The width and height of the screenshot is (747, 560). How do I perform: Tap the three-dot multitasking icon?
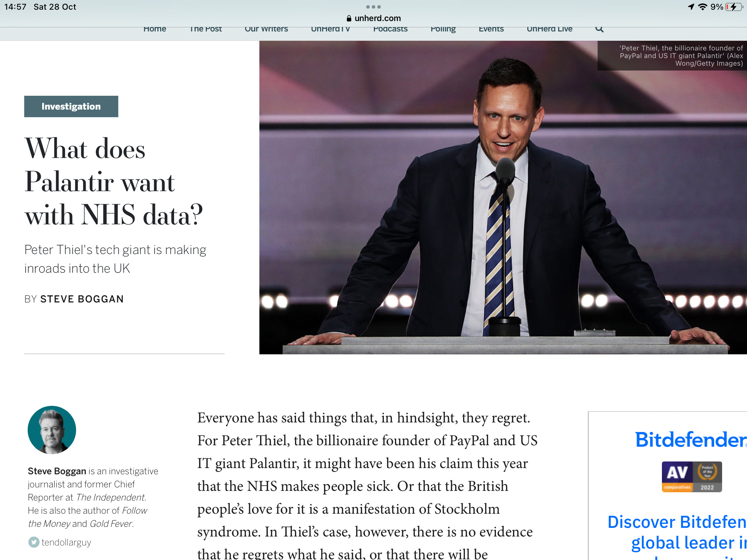coord(373,7)
